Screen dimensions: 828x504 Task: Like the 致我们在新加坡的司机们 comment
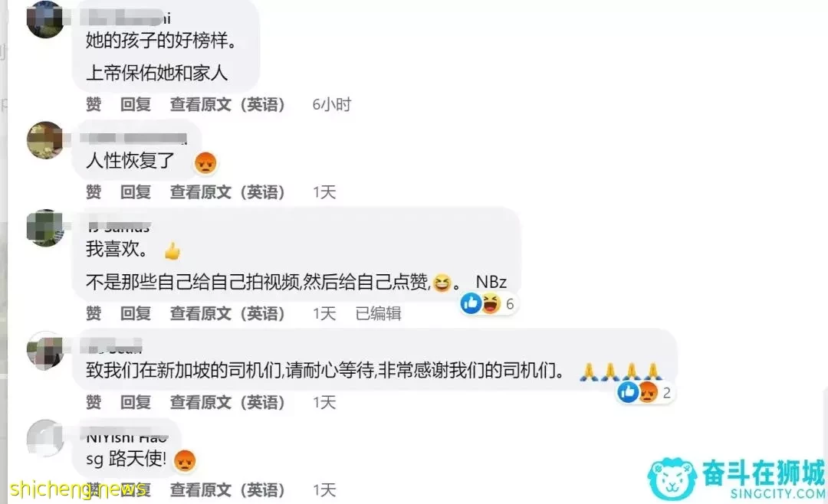pyautogui.click(x=94, y=403)
